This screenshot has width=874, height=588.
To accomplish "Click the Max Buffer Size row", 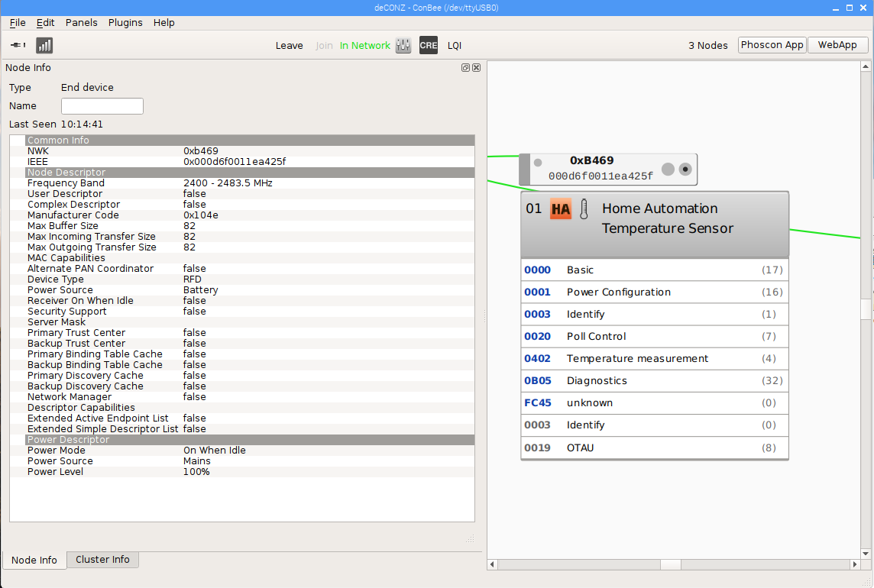I will click(x=251, y=226).
